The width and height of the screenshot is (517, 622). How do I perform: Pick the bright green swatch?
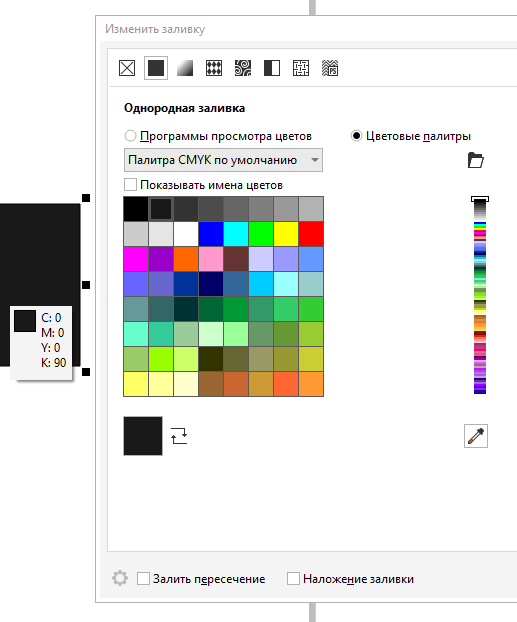tap(261, 234)
